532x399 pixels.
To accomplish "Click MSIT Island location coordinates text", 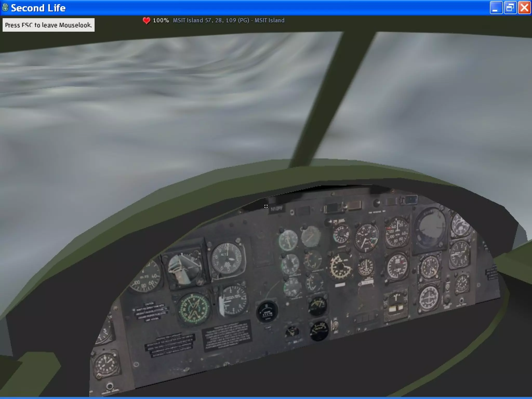I will pos(229,21).
